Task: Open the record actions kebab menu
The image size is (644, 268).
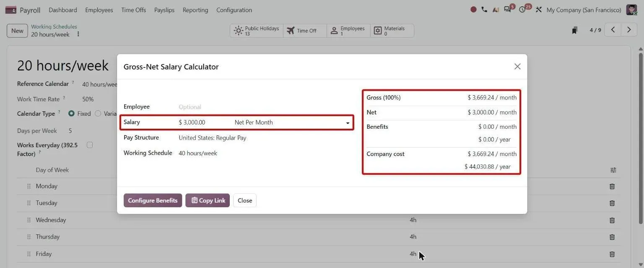Action: [x=78, y=34]
